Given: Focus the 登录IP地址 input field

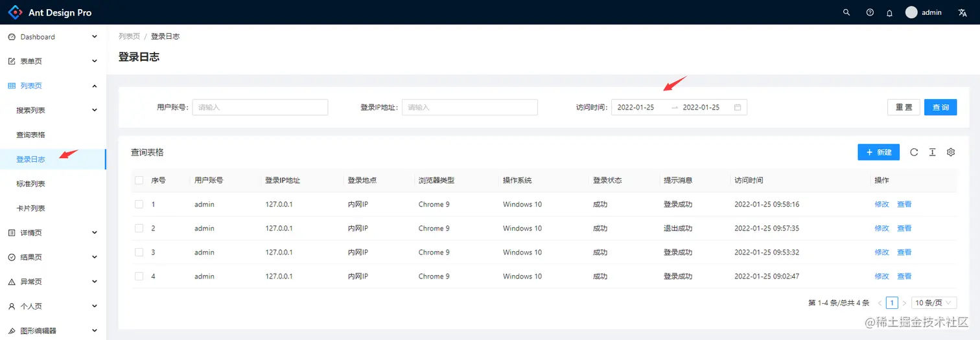Looking at the screenshot, I should 470,108.
